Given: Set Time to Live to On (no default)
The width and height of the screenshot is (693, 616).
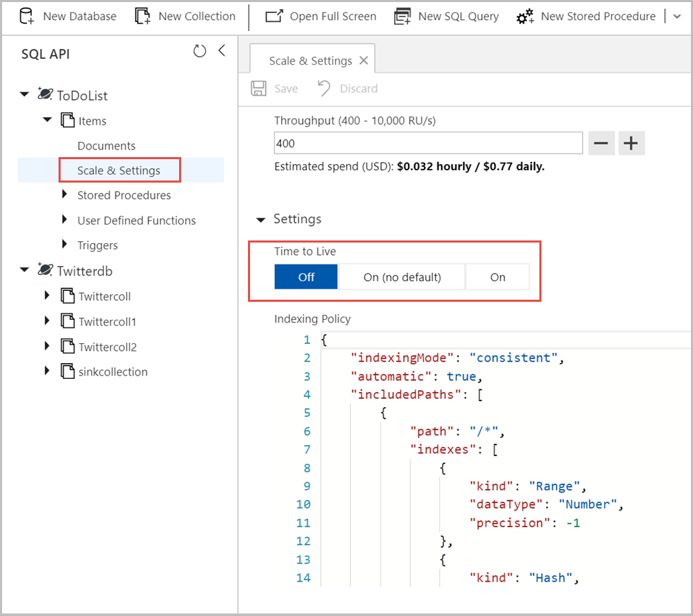Looking at the screenshot, I should point(402,277).
